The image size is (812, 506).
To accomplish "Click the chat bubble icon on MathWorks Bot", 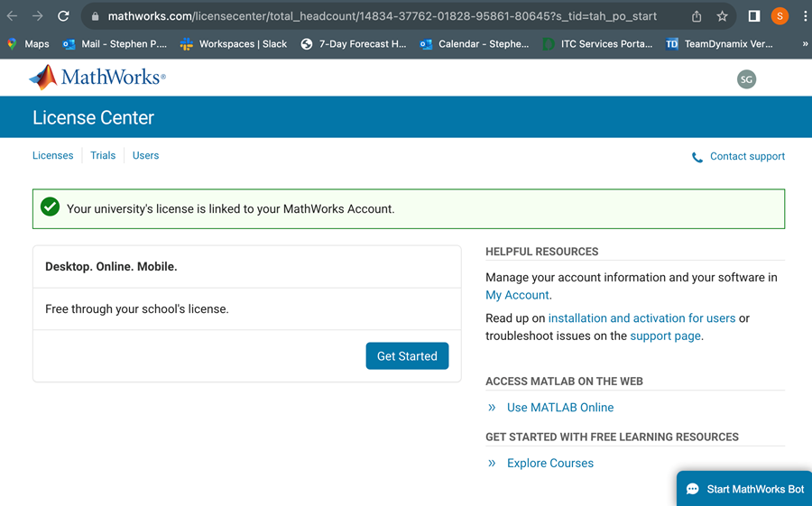I will (x=692, y=489).
